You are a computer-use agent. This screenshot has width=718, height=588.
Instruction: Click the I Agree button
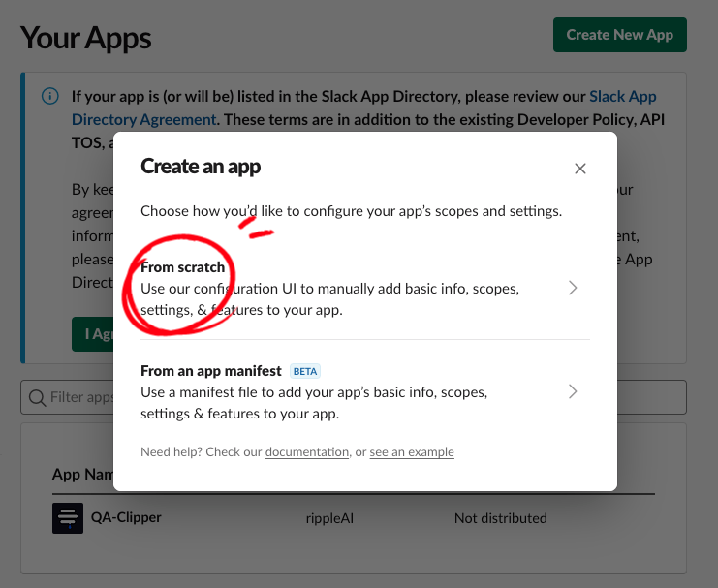pos(92,334)
